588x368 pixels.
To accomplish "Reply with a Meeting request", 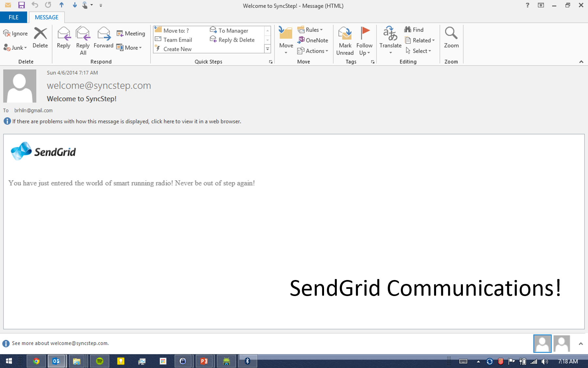I will tap(131, 33).
